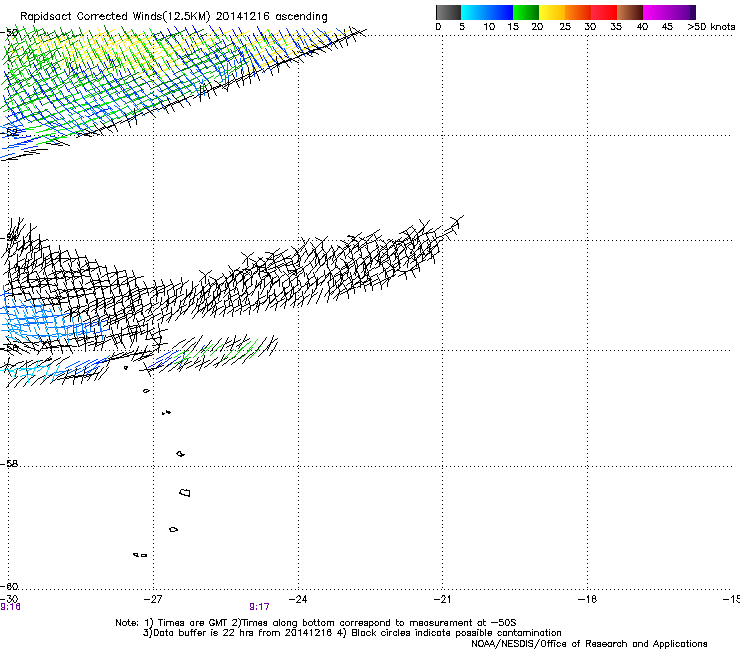Click the "-30" longitude axis label
This screenshot has width=740, height=650.
click(9, 599)
